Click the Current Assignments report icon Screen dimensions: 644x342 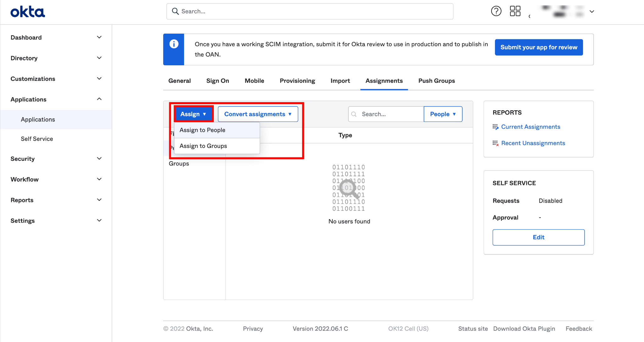point(496,127)
